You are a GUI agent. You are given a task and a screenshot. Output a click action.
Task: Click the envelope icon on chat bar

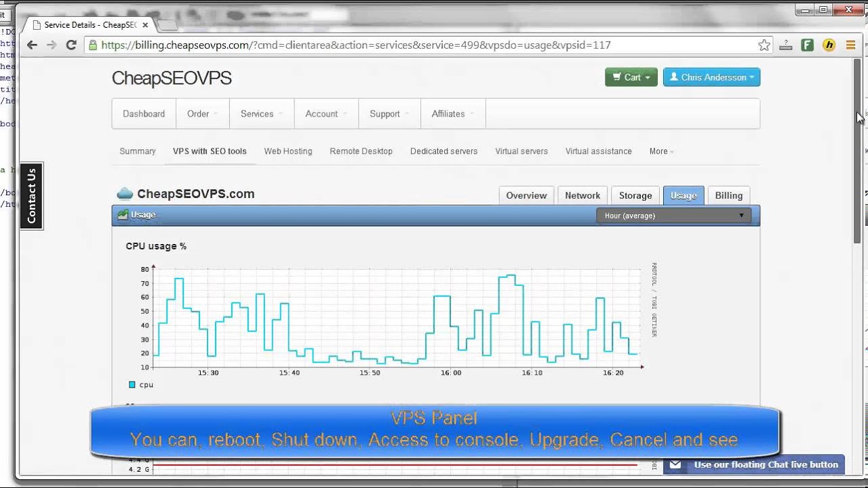675,464
